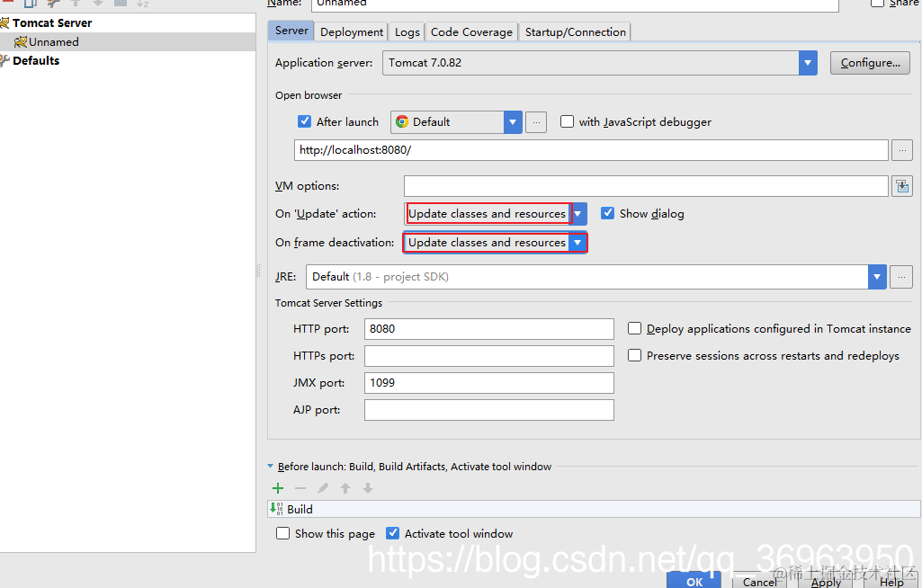Viewport: 922px width, 588px height.
Task: Click the Apply button
Action: click(x=826, y=581)
